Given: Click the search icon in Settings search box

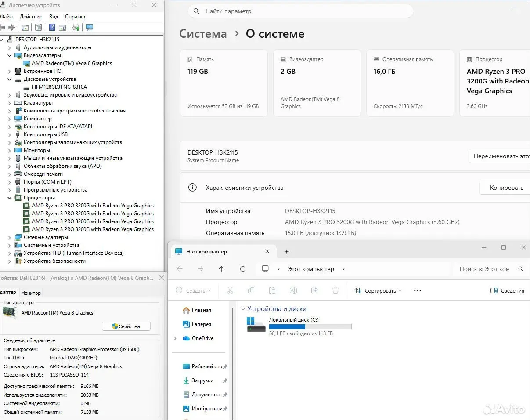Looking at the screenshot, I should click(x=197, y=11).
